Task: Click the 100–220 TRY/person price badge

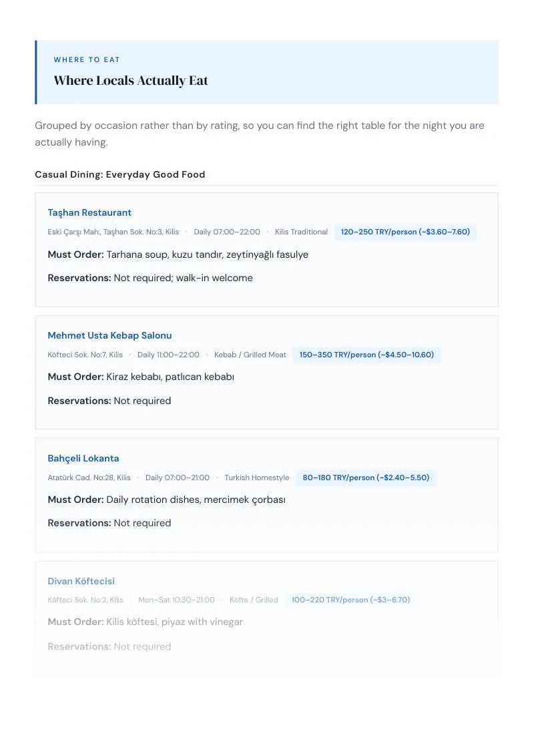Action: point(350,600)
